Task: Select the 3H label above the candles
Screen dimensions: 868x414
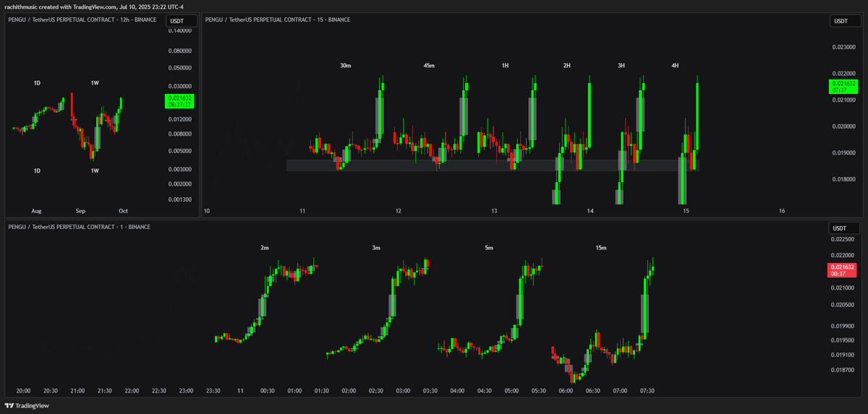Action: click(621, 66)
